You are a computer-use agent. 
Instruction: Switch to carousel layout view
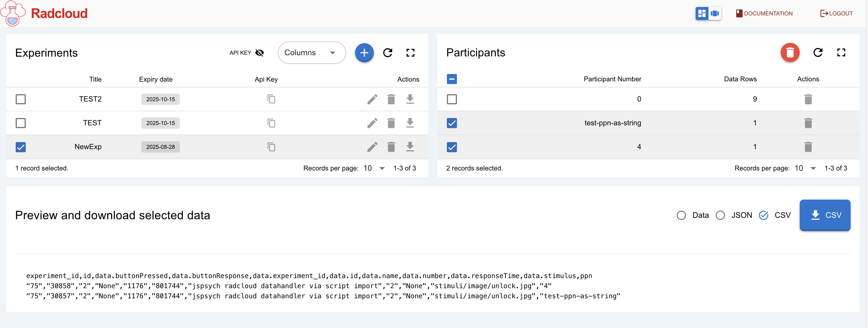pyautogui.click(x=714, y=13)
